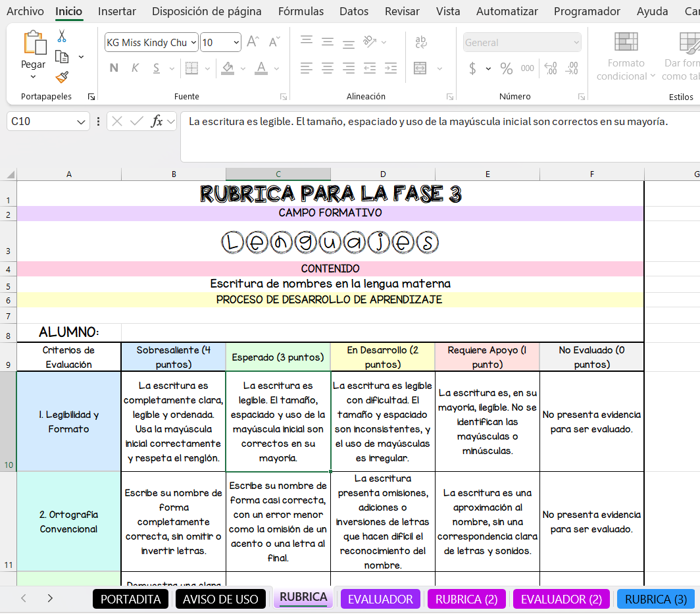
Task: Expand the Name Box dropdown arrow
Action: pos(81,122)
